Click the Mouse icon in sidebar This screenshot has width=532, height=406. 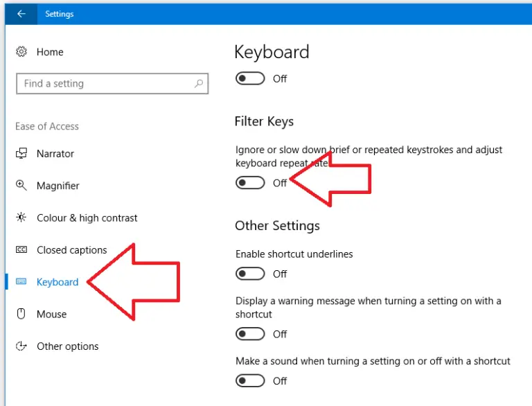tap(22, 315)
